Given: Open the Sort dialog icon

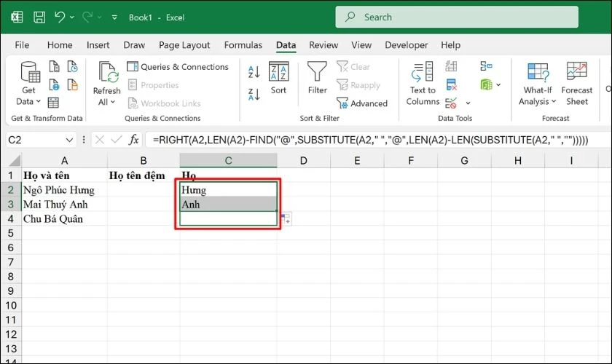Looking at the screenshot, I should point(278,79).
